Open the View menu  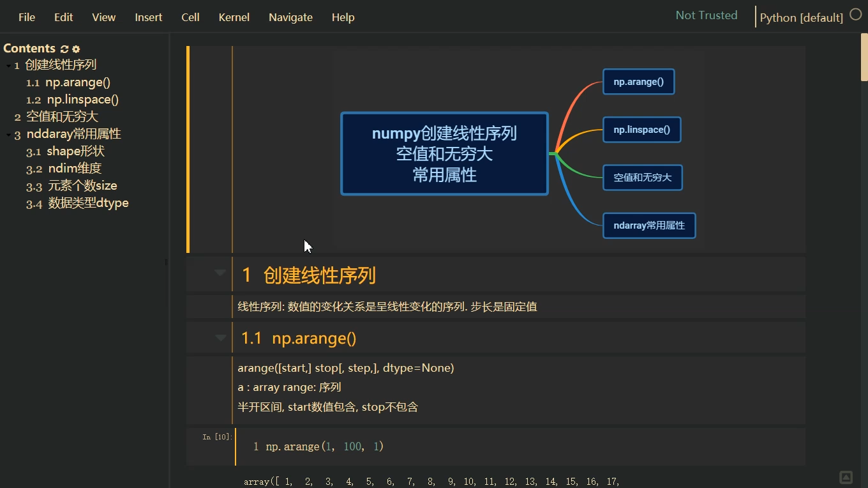click(103, 17)
